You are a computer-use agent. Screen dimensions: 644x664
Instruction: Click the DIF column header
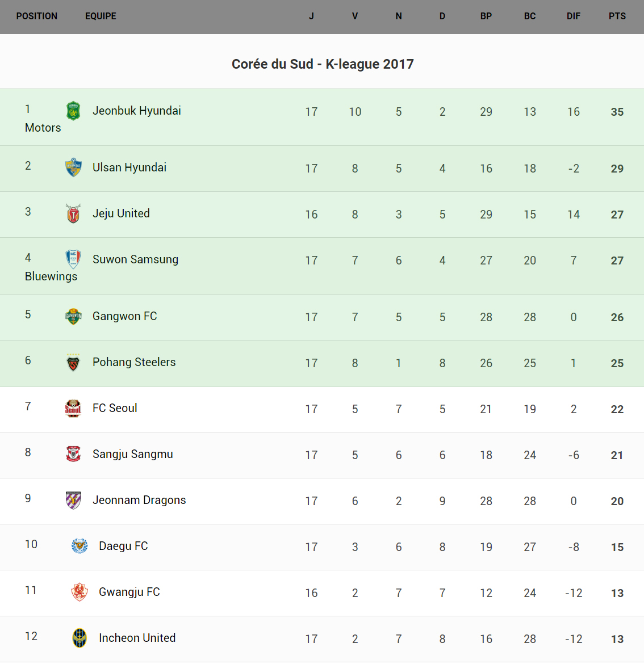(x=573, y=16)
